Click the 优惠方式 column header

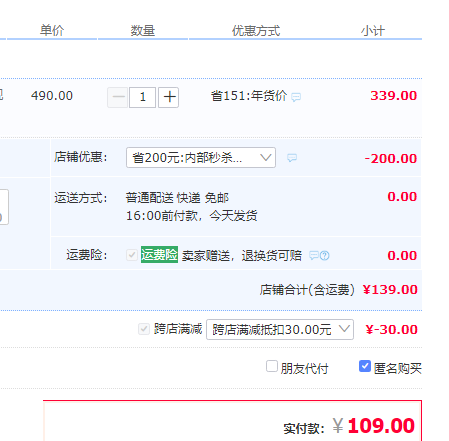pyautogui.click(x=256, y=31)
